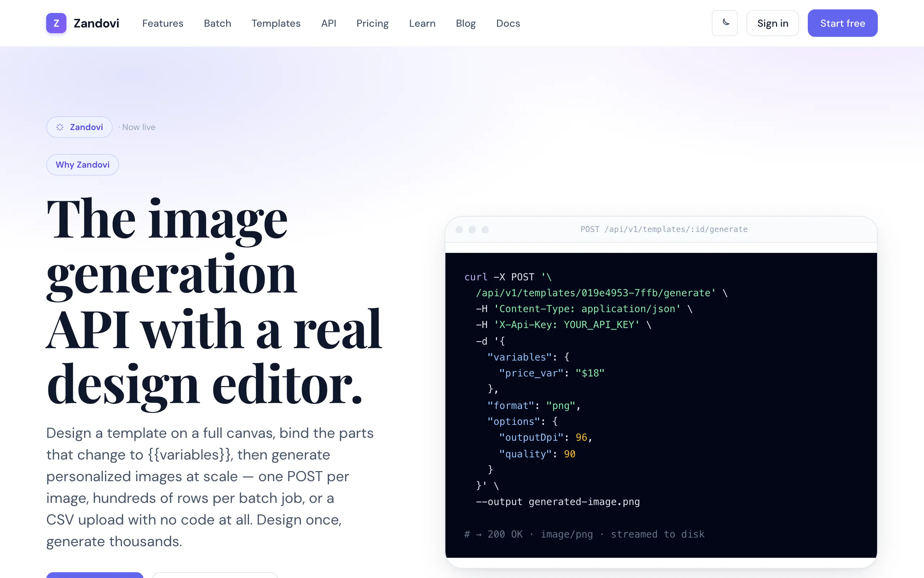Click the purple Z logo icon

point(56,23)
